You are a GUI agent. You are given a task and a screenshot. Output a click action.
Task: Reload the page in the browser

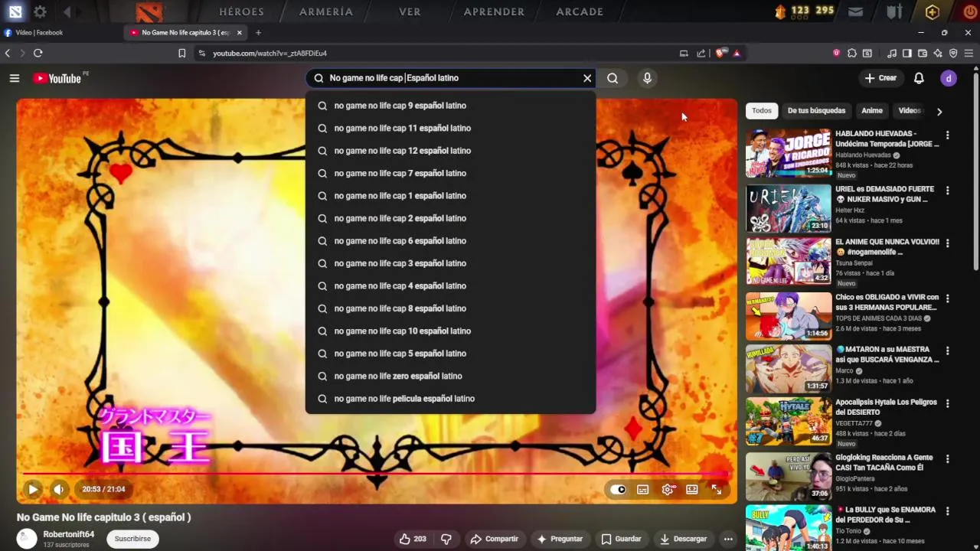coord(38,54)
